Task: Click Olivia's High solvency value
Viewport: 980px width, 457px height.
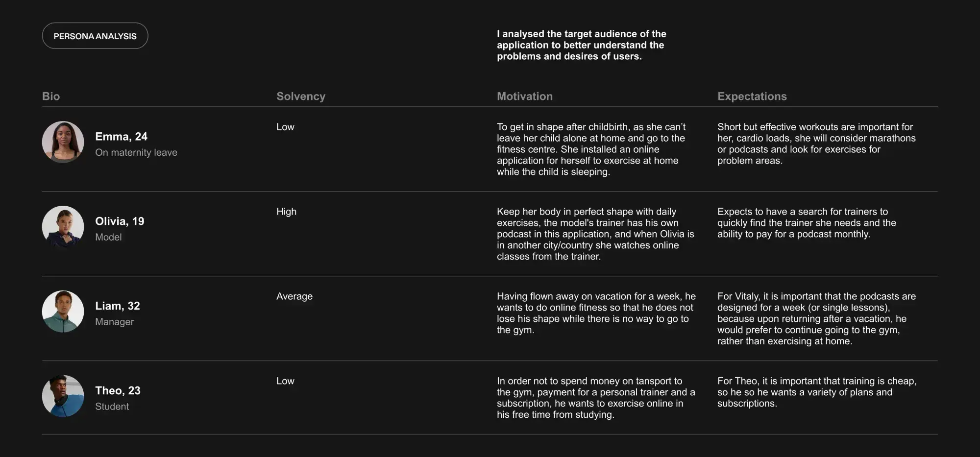Action: (x=286, y=212)
